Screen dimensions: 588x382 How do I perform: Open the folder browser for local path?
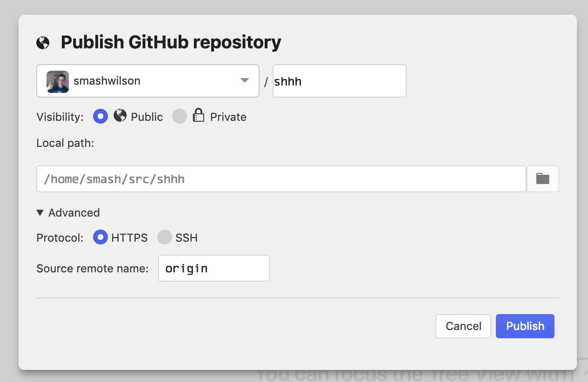[x=542, y=179]
